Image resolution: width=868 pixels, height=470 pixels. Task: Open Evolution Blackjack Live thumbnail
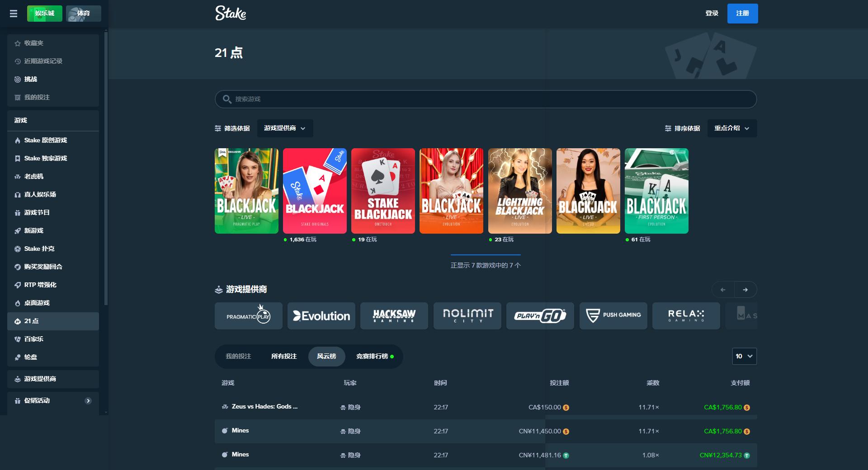(451, 191)
